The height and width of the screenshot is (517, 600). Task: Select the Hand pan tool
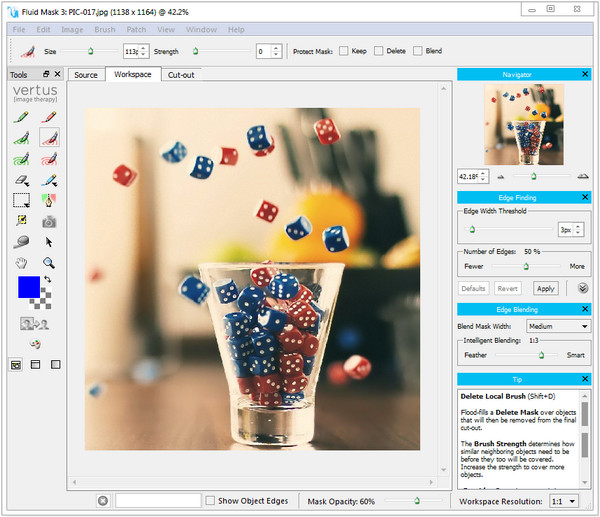[20, 263]
